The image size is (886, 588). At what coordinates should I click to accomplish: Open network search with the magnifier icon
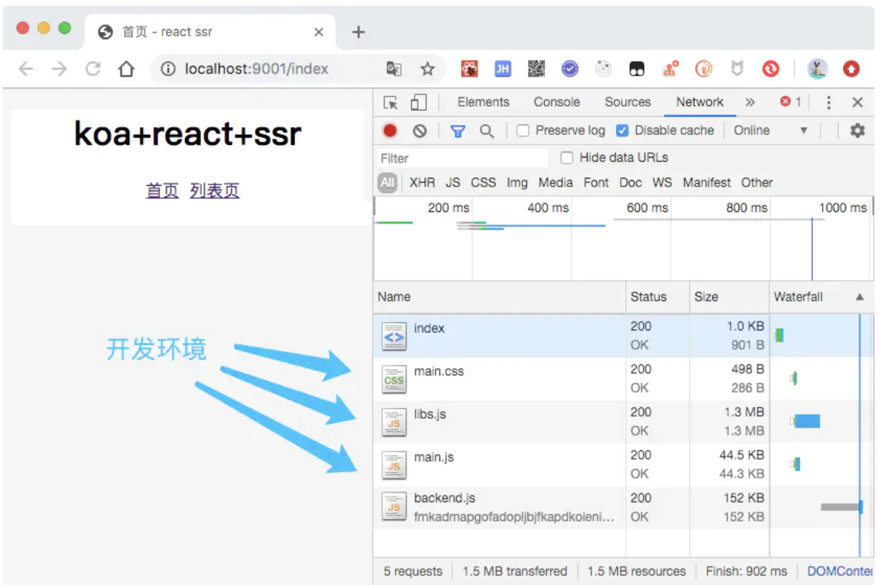[x=487, y=131]
